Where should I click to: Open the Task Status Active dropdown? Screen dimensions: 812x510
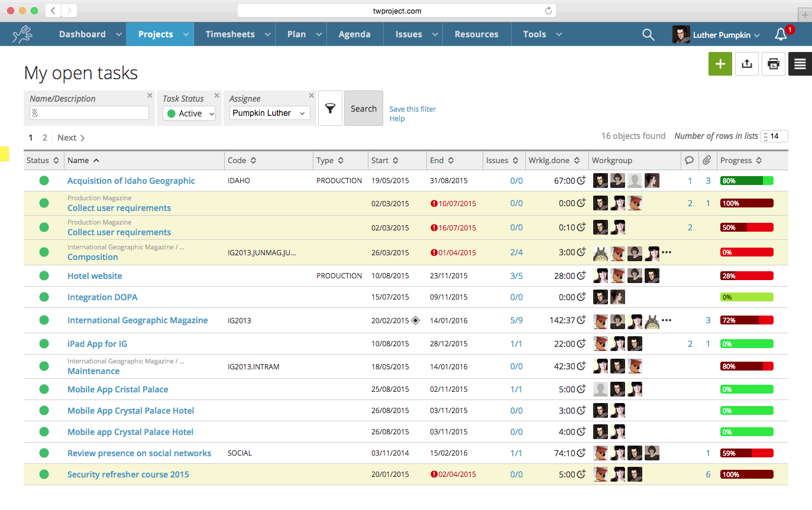click(189, 113)
